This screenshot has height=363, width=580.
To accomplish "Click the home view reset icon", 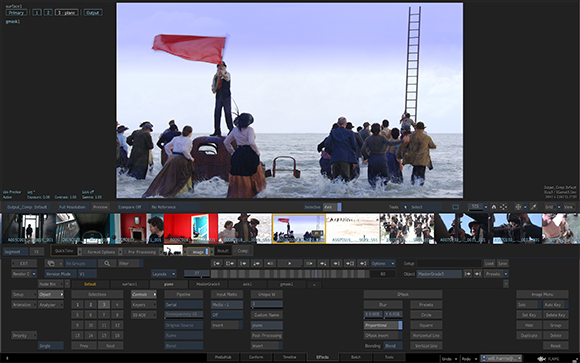I will tap(494, 207).
